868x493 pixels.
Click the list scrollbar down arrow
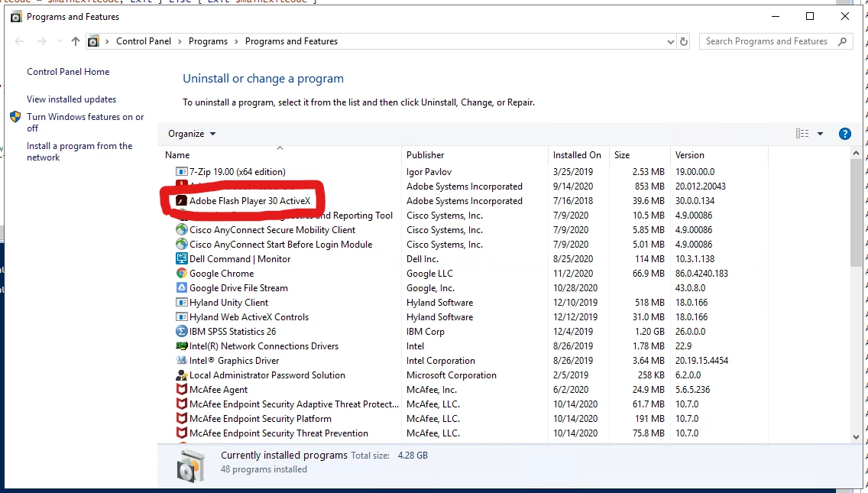[856, 437]
